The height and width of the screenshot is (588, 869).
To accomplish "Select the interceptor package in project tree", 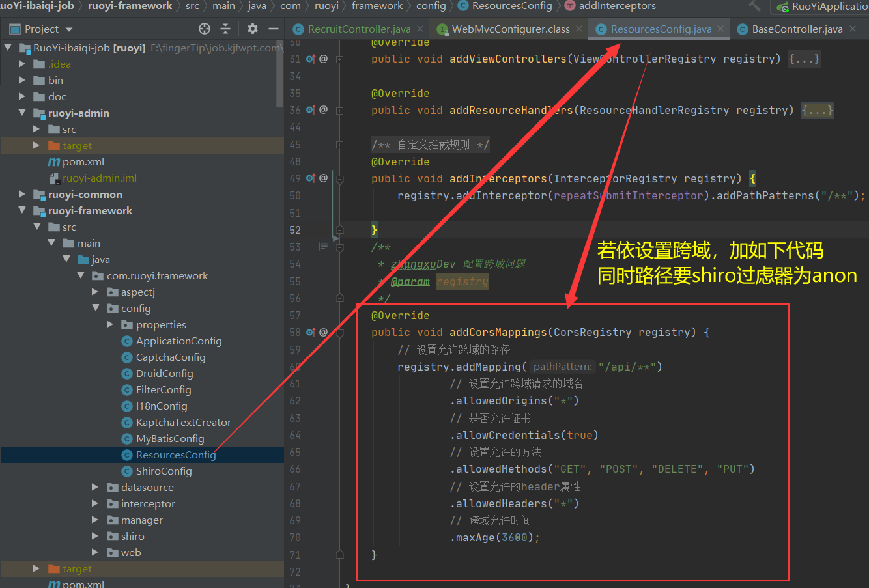I will pos(148,504).
